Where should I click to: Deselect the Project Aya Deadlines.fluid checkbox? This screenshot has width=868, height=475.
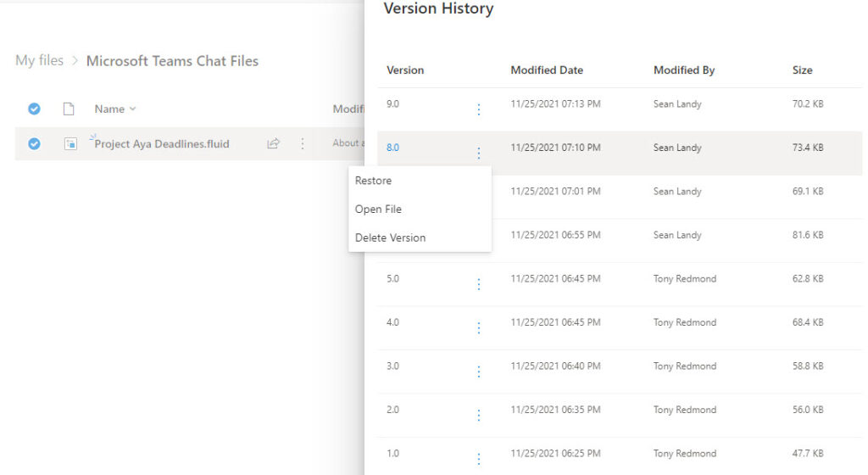point(34,144)
